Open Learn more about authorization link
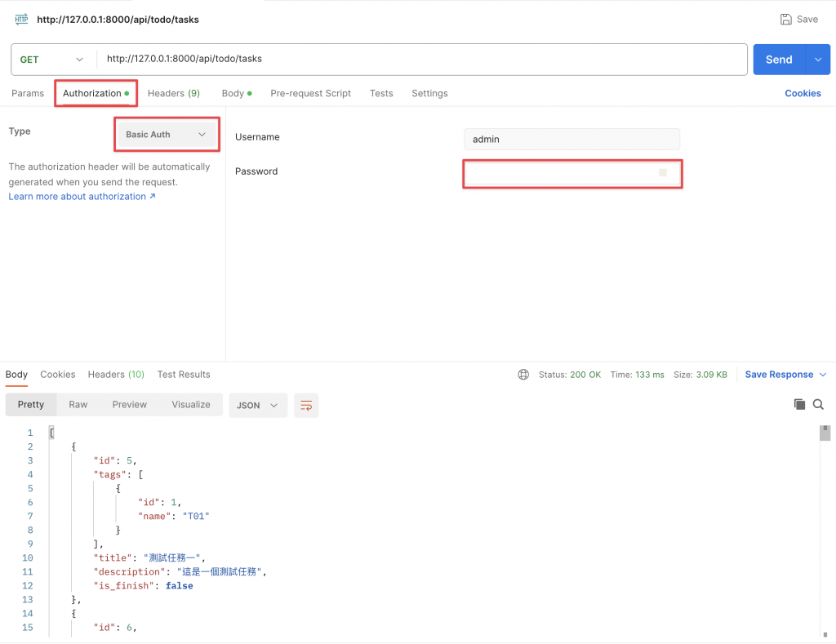836x644 pixels. [x=82, y=197]
